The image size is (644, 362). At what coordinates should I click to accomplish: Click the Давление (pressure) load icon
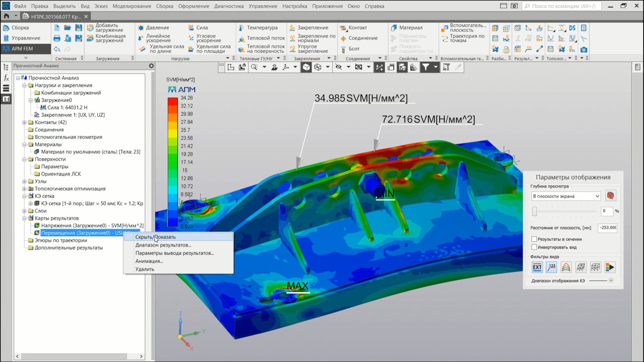pyautogui.click(x=141, y=28)
